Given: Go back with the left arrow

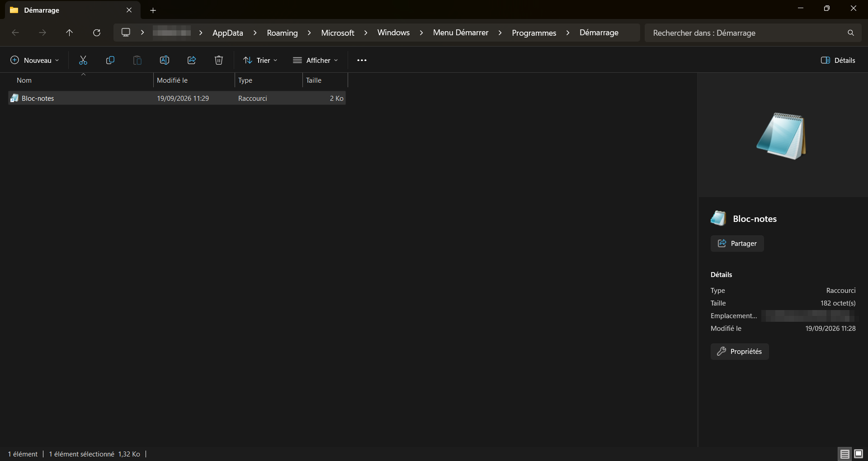Looking at the screenshot, I should tap(15, 33).
